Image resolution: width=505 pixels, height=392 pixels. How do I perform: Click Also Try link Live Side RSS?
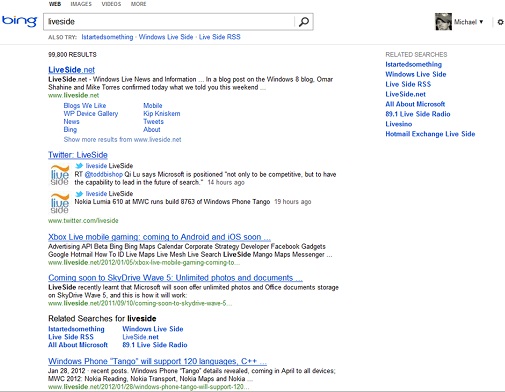(x=220, y=37)
